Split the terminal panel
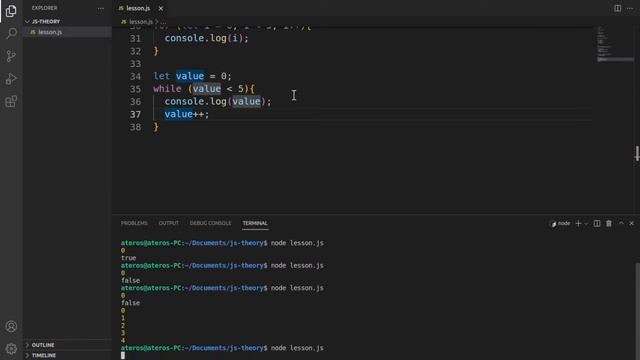Image resolution: width=640 pixels, height=360 pixels. tap(597, 223)
